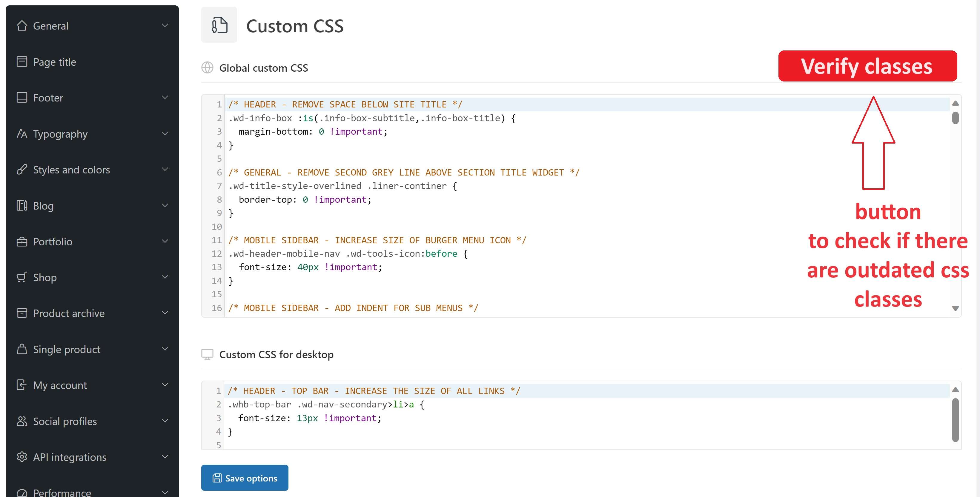The height and width of the screenshot is (497, 980).
Task: Click the desktop CSS editor scrollbar thumb
Action: [x=955, y=420]
